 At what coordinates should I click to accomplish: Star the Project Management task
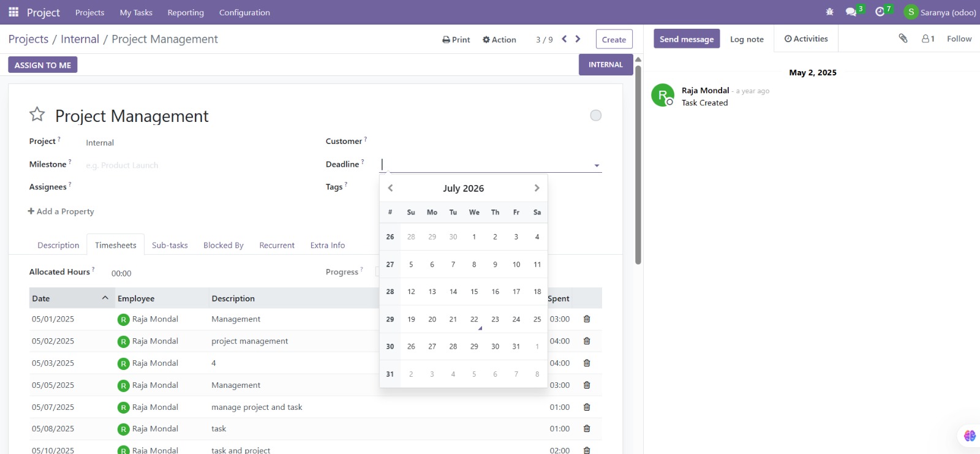(x=37, y=115)
